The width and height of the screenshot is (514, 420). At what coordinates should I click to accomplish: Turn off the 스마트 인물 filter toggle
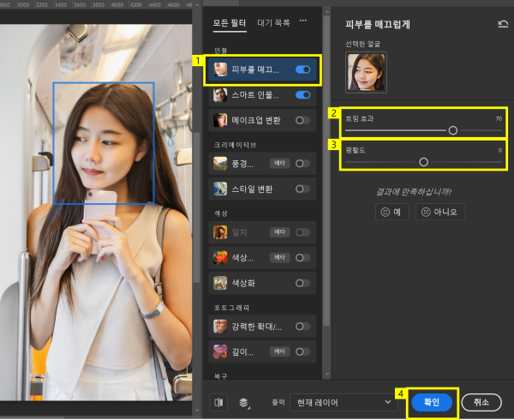click(x=303, y=95)
